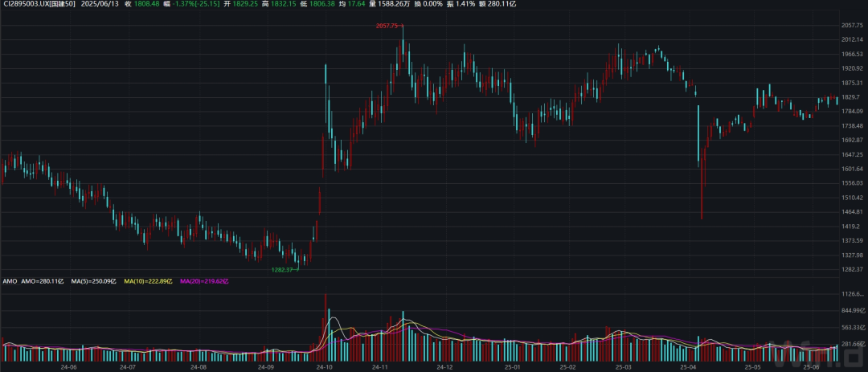Open the AMO indicator name label
The width and height of the screenshot is (868, 372).
[10, 282]
